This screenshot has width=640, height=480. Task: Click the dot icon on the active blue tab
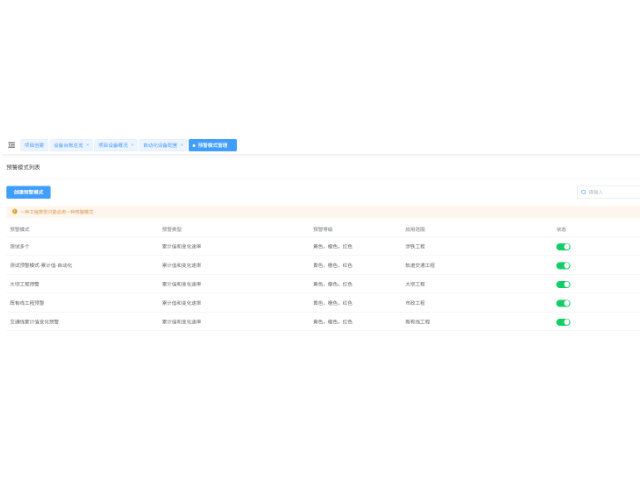(x=193, y=145)
